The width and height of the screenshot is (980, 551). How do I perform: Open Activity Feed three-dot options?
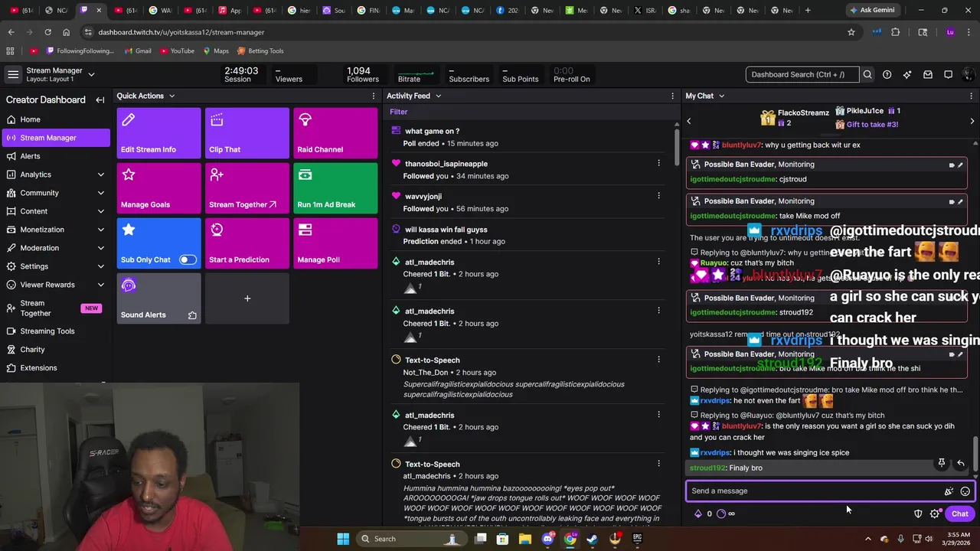673,96
